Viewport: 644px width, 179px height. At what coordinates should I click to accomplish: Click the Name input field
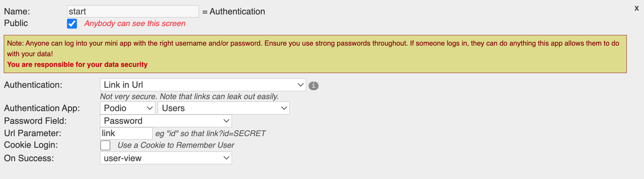pyautogui.click(x=133, y=11)
